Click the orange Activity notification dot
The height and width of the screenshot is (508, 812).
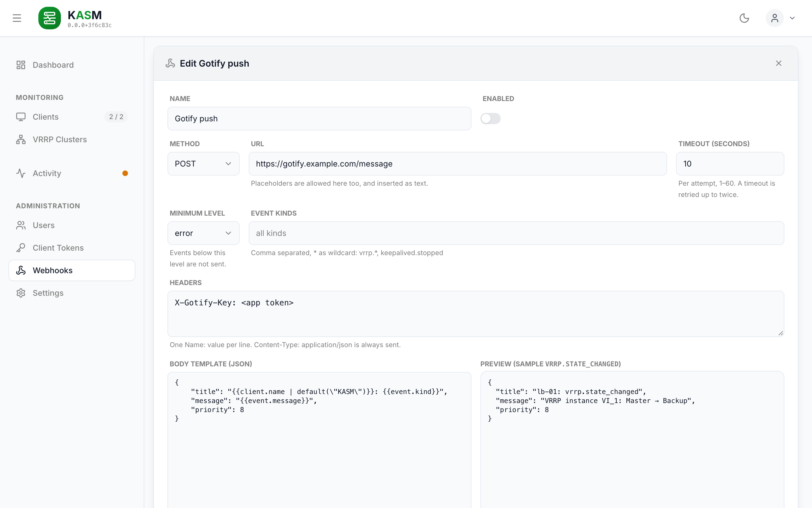click(125, 173)
